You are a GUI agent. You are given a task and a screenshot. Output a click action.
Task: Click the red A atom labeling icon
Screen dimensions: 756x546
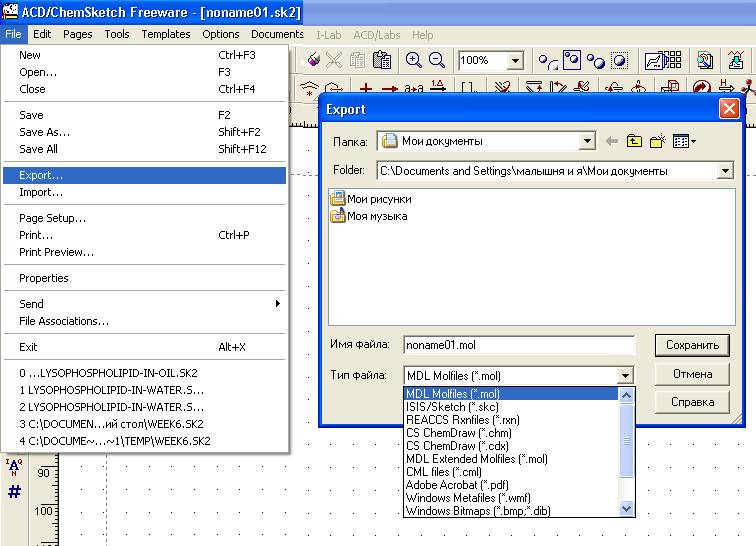coord(14,467)
